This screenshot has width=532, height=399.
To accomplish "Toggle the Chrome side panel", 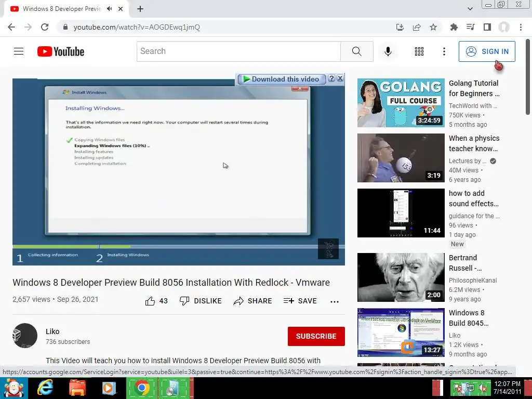I will point(487,27).
